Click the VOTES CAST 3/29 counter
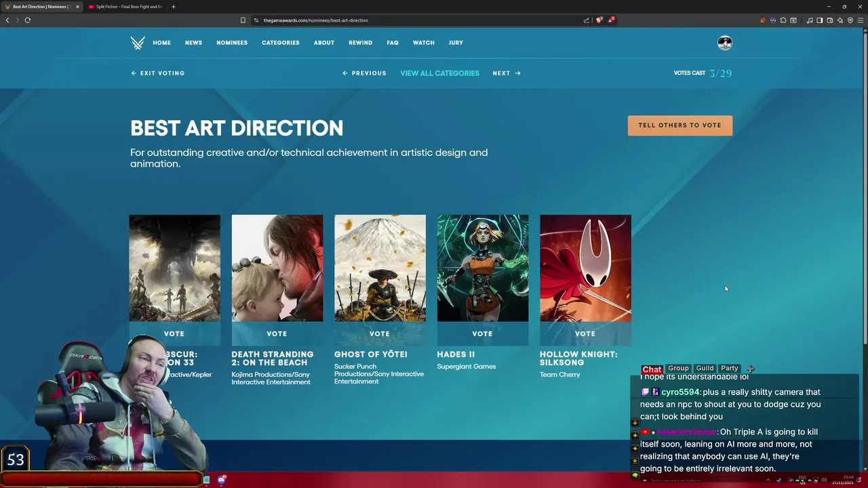868x488 pixels. coord(703,73)
